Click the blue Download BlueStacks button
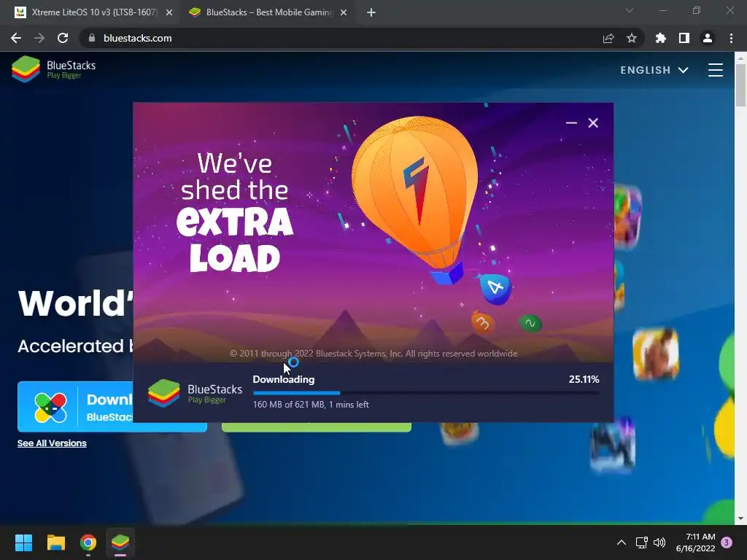Image resolution: width=747 pixels, height=560 pixels. (75, 407)
